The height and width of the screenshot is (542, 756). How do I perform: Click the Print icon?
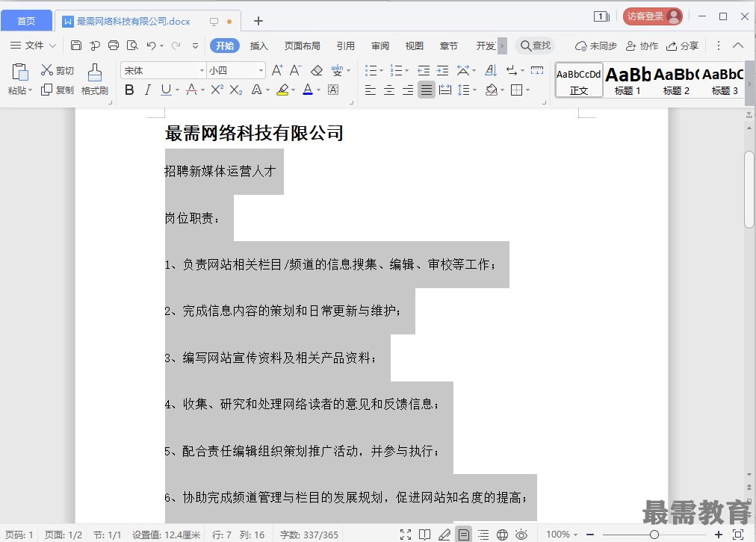pyautogui.click(x=114, y=46)
